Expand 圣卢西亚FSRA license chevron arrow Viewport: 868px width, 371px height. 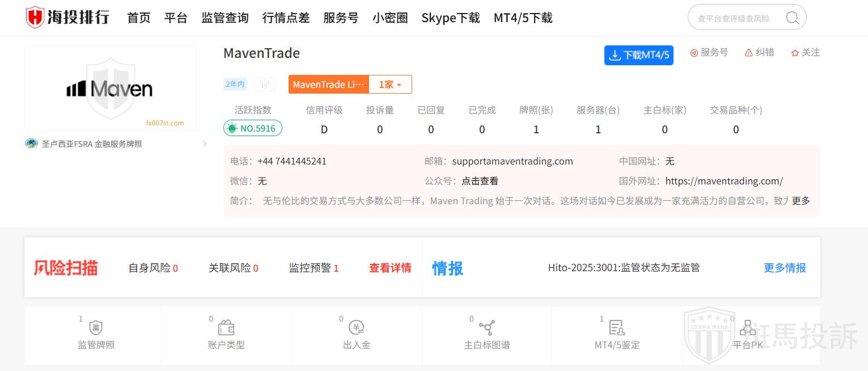pyautogui.click(x=205, y=144)
